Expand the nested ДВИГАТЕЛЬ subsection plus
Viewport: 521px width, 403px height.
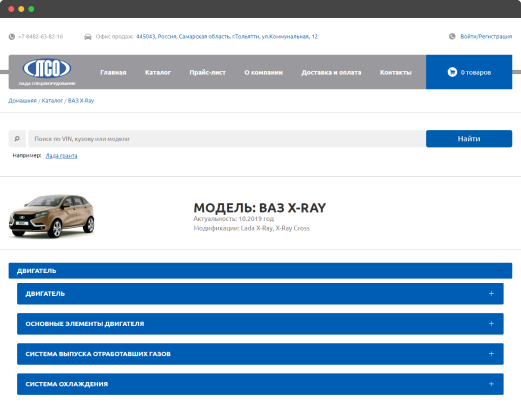click(x=491, y=294)
